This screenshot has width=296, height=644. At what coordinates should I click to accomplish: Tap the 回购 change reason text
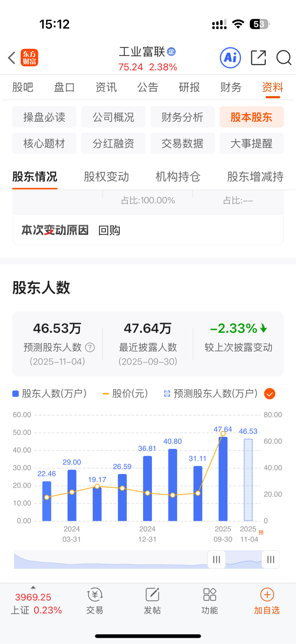(x=109, y=230)
